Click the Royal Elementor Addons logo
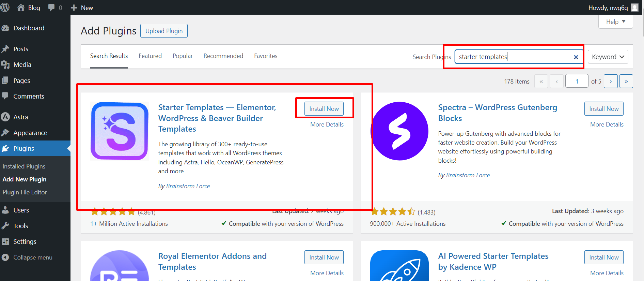 point(120,266)
